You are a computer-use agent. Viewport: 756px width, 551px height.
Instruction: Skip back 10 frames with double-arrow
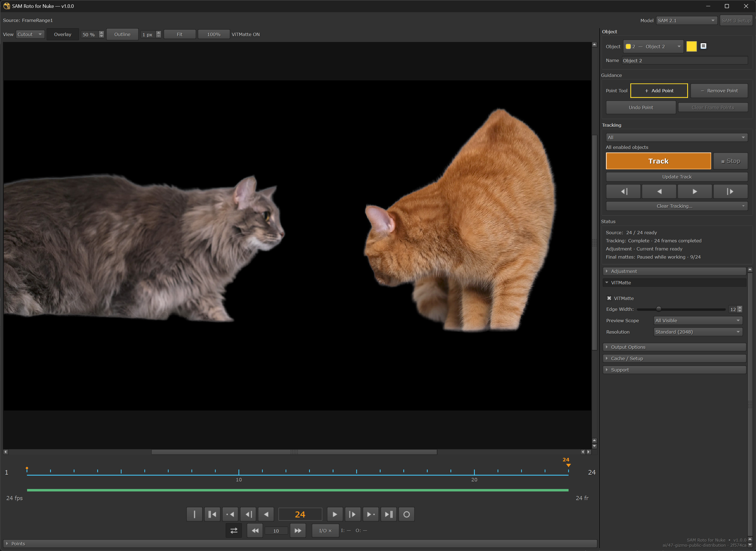(x=255, y=530)
